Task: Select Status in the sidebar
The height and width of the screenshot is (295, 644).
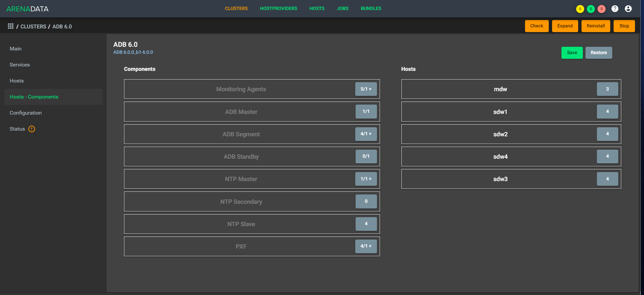Action: click(53, 129)
